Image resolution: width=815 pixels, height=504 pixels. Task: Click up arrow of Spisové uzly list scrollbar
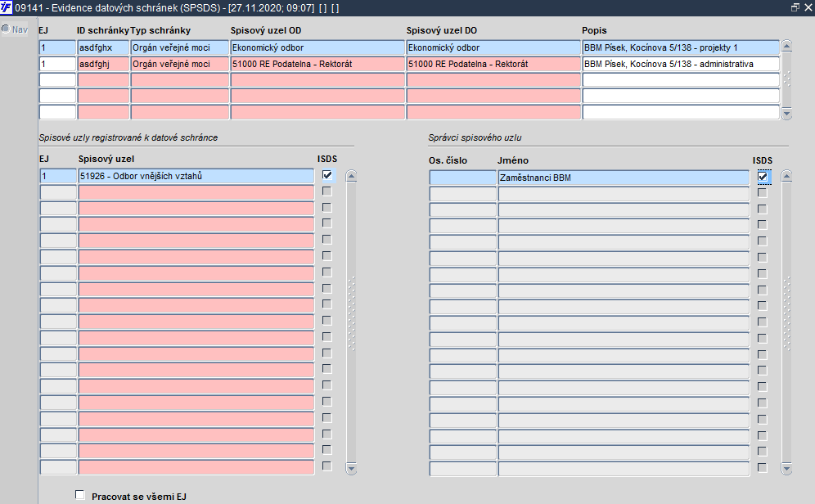351,176
